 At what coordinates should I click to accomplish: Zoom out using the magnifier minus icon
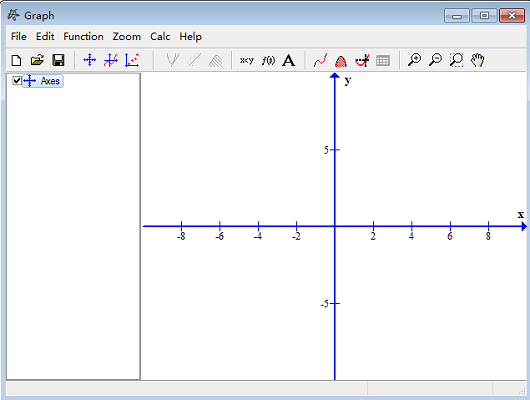[435, 60]
